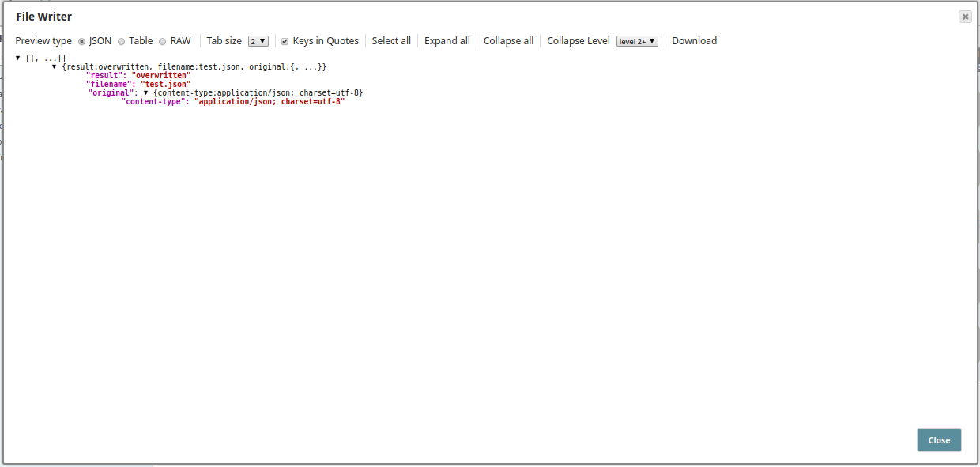Download the JSON output
This screenshot has height=467, width=980.
(694, 40)
